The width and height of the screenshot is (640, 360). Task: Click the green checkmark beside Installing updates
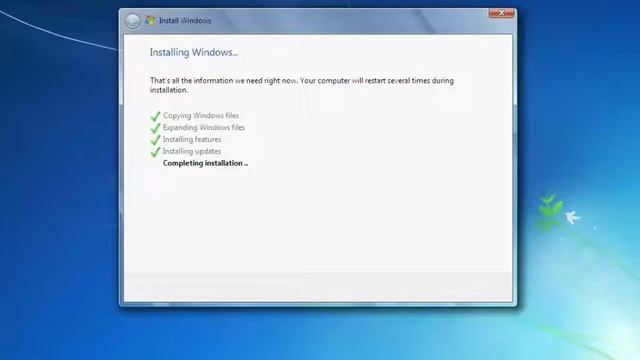(x=155, y=152)
